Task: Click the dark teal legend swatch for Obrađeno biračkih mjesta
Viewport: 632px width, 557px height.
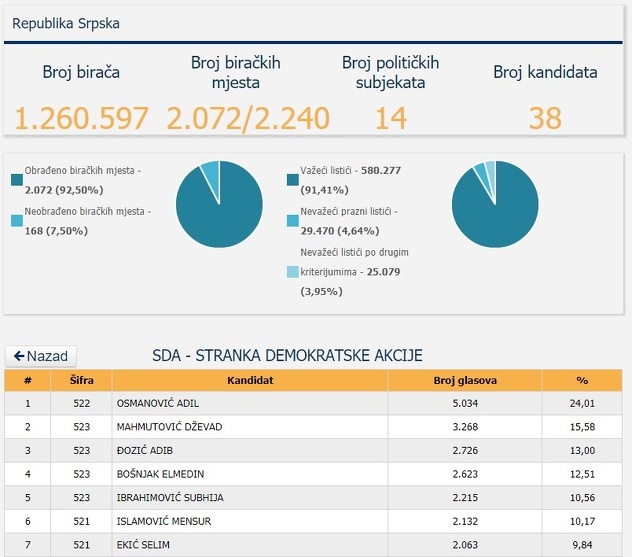Action: tap(17, 180)
